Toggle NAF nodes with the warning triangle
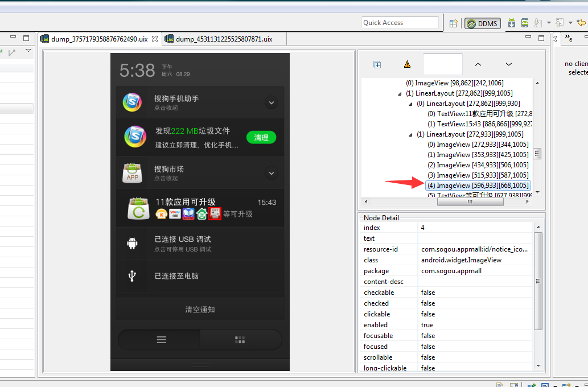Viewport: 588px width, 387px height. click(408, 64)
